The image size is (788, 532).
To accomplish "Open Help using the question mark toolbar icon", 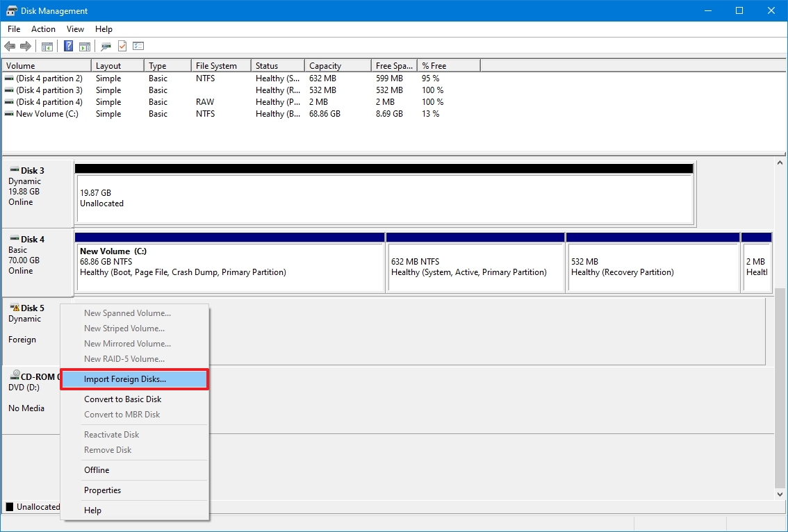I will pyautogui.click(x=67, y=46).
